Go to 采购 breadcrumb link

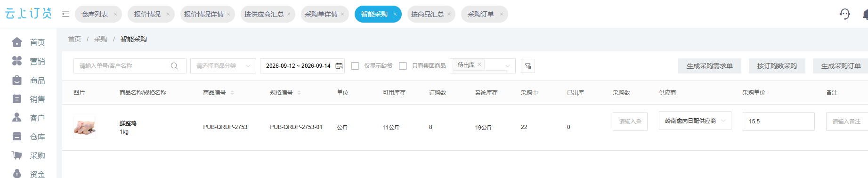[101, 39]
